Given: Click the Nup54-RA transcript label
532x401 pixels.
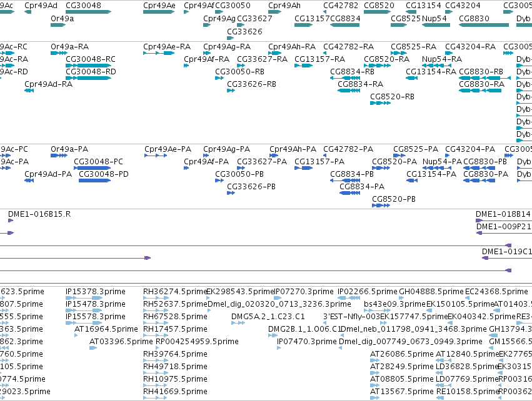Looking at the screenshot, I should tap(442, 59).
